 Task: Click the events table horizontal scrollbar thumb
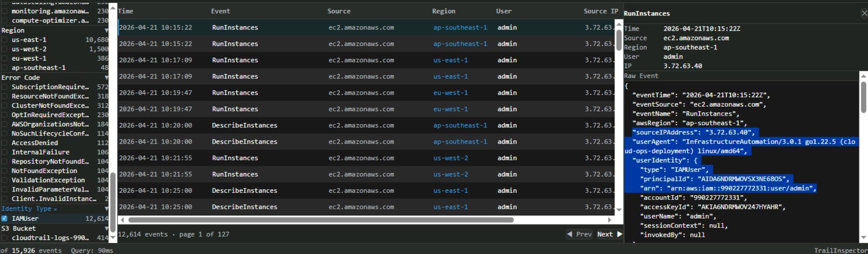pos(321,220)
